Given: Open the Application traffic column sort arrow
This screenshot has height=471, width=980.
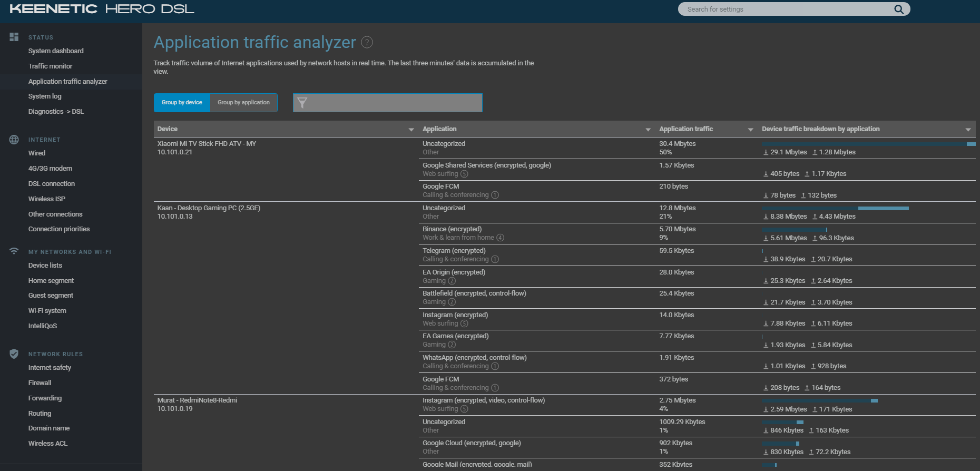Looking at the screenshot, I should (750, 130).
